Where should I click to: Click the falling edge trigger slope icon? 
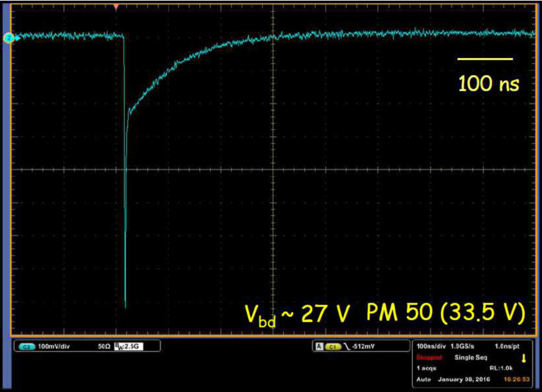(x=347, y=346)
